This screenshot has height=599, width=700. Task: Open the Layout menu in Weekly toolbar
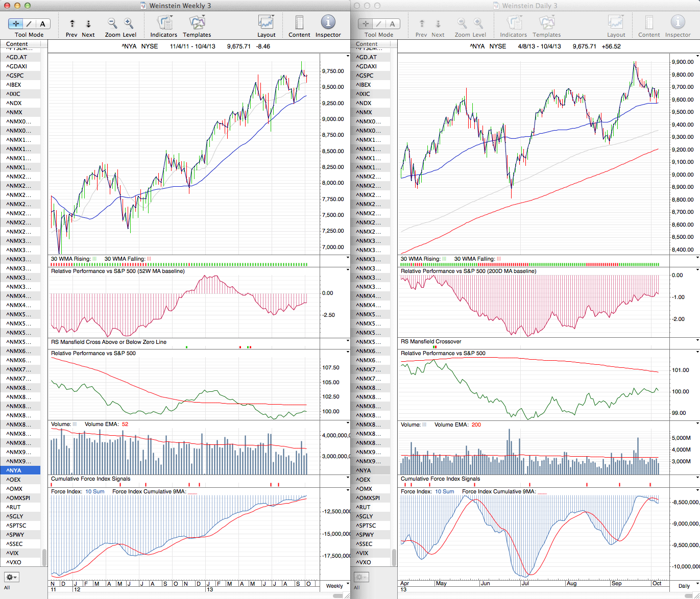[x=266, y=23]
